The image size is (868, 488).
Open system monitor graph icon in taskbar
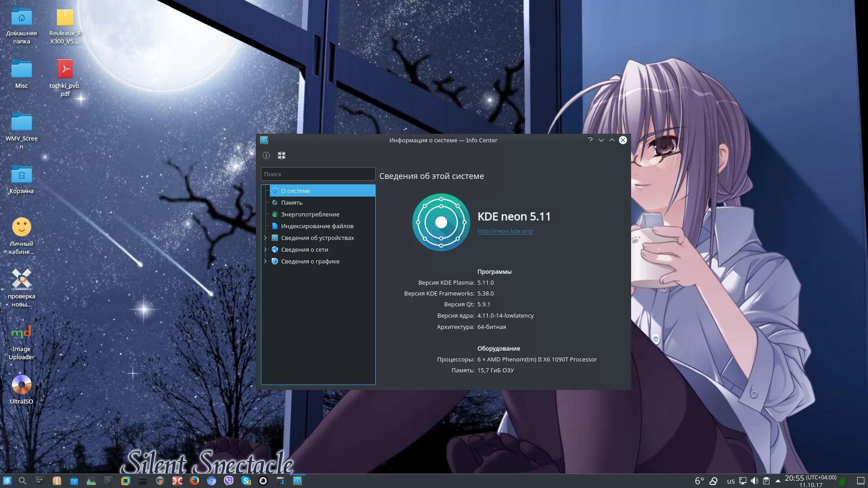91,481
